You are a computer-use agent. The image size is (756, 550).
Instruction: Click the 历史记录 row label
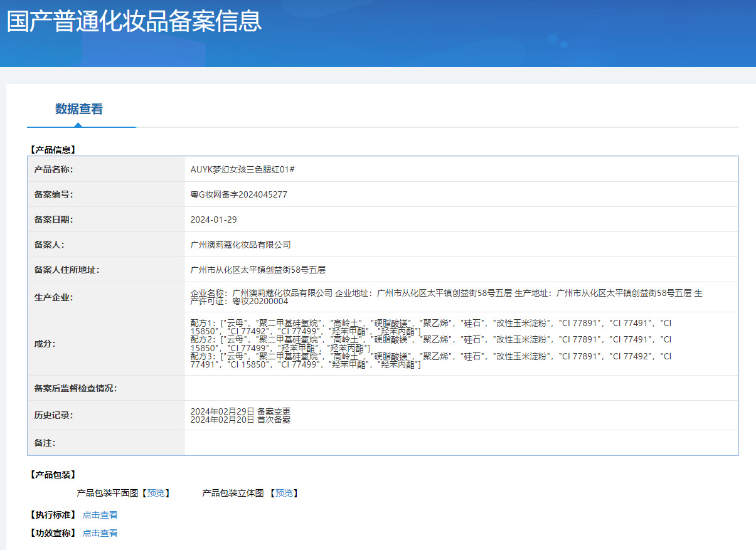click(53, 415)
